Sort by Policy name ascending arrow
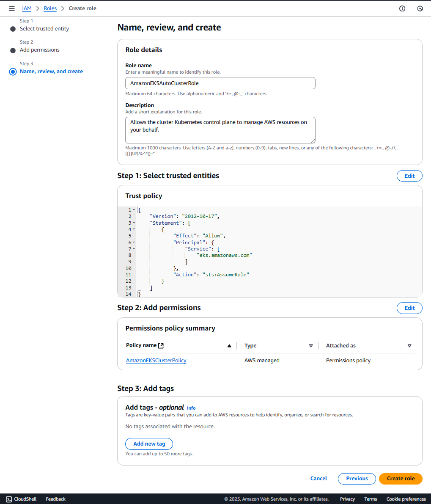Image resolution: width=431 pixels, height=504 pixels. tap(229, 346)
